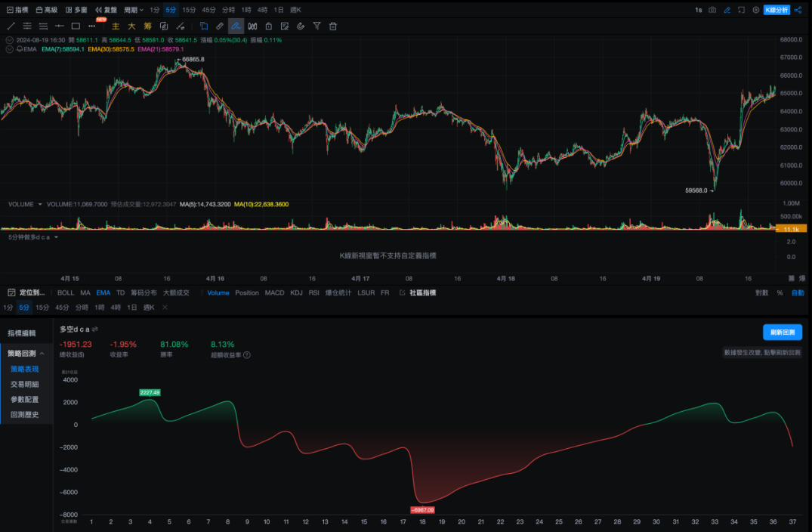Click the 復盤 replay button
This screenshot has height=532, width=812.
[x=107, y=10]
